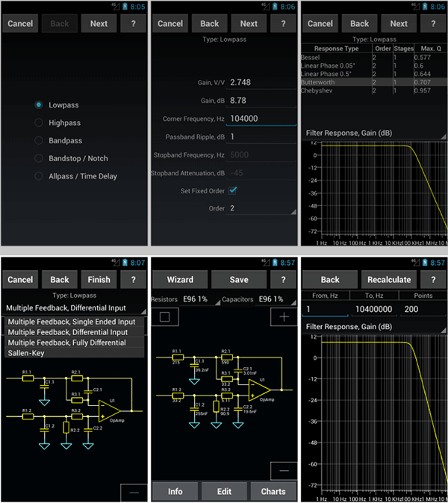Select the Linear Phase 0.05° row
Screen dimensions: 448x503
click(x=374, y=66)
